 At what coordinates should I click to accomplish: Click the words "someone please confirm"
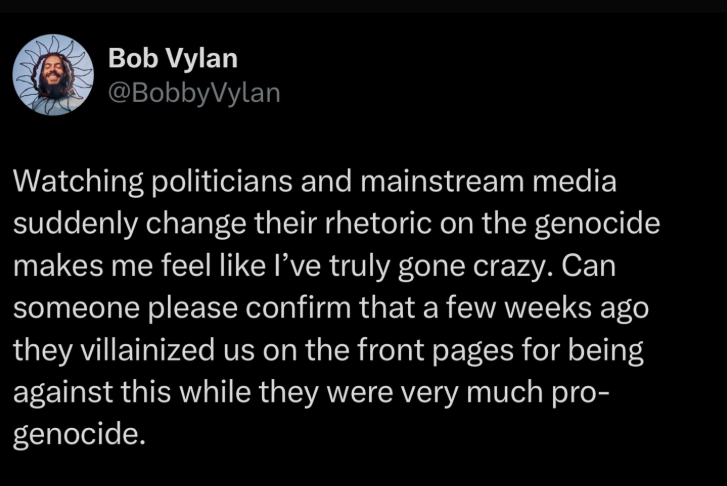[182, 308]
